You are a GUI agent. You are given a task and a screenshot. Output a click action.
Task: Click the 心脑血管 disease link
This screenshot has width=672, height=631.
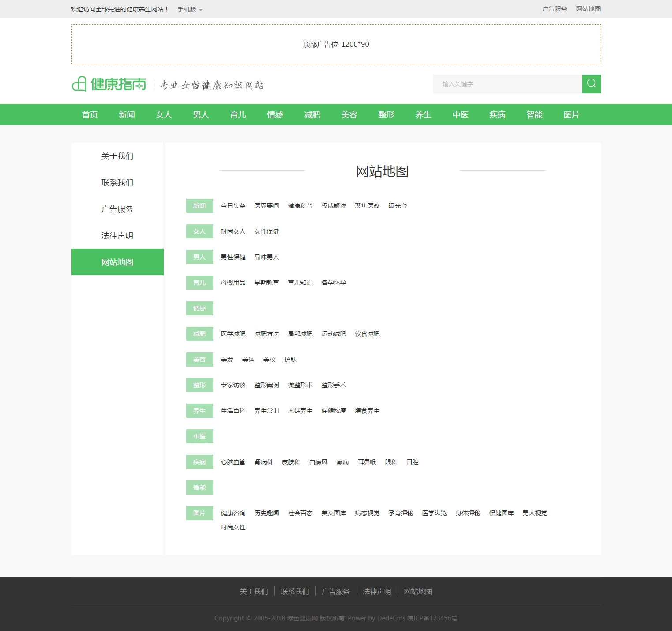tap(233, 462)
